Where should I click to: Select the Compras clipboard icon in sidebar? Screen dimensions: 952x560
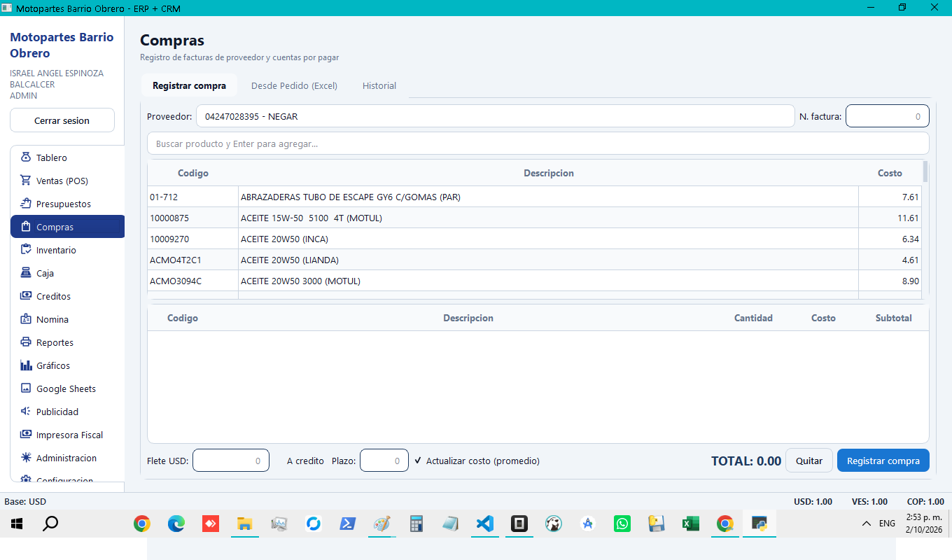(26, 227)
